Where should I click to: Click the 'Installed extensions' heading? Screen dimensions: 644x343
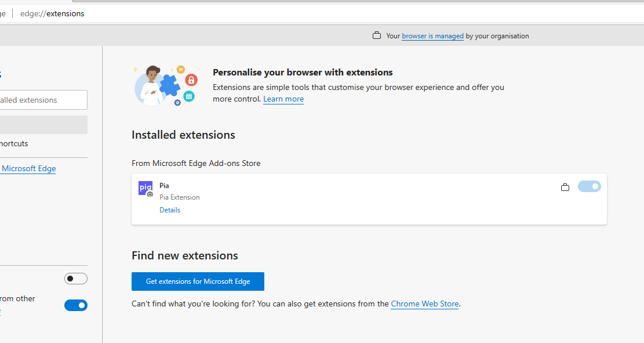183,135
